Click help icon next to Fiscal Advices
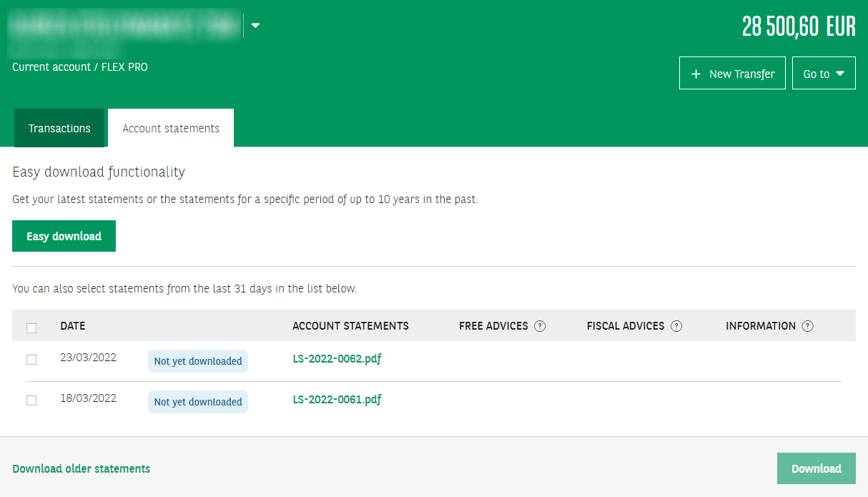868x497 pixels. 676,326
